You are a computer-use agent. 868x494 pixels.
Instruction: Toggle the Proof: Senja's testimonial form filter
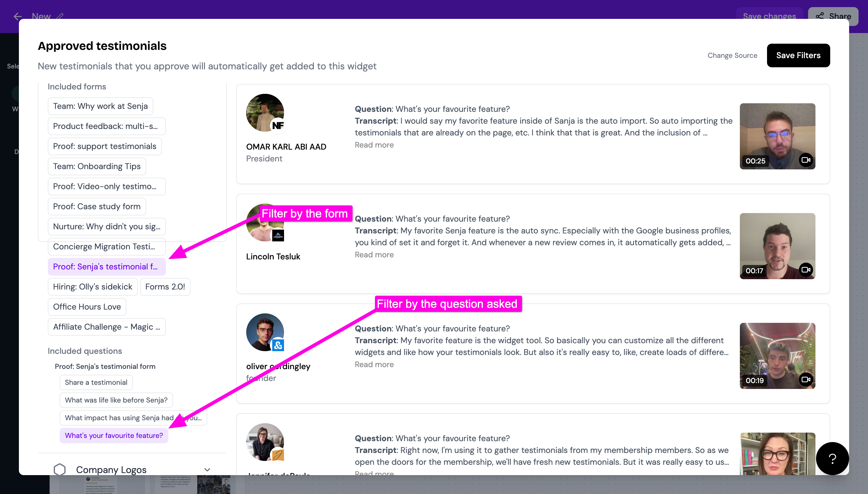[107, 266]
